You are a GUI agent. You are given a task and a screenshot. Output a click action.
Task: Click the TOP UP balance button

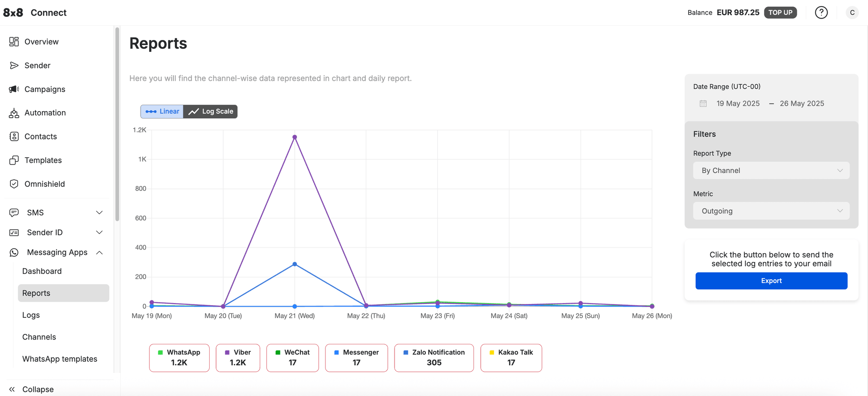pos(780,13)
